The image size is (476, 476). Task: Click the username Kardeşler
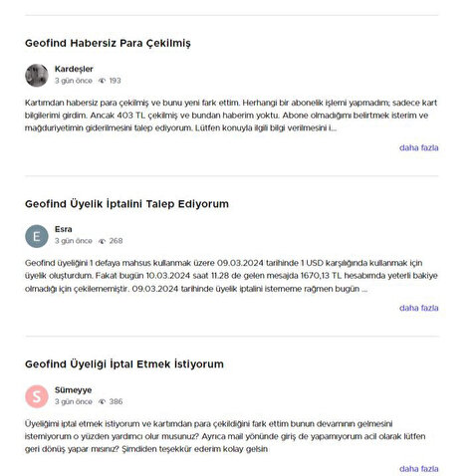pyautogui.click(x=74, y=69)
